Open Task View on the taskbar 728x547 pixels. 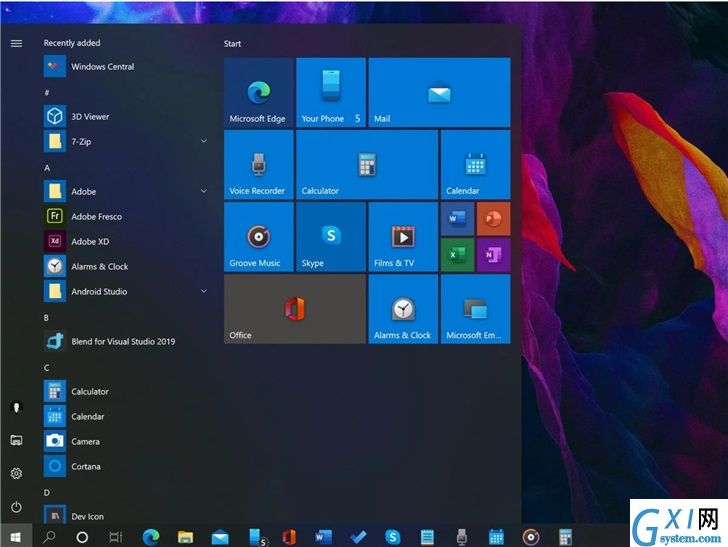(116, 537)
